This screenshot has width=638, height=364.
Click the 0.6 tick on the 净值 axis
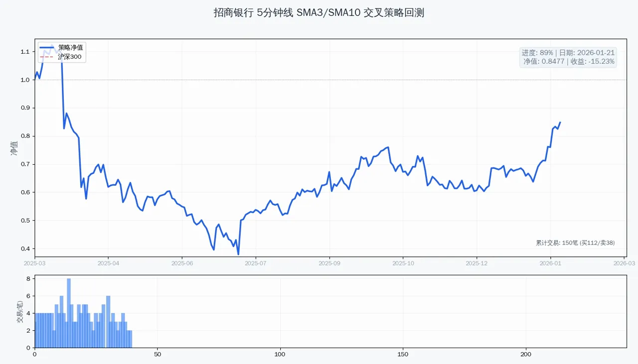tap(25, 192)
